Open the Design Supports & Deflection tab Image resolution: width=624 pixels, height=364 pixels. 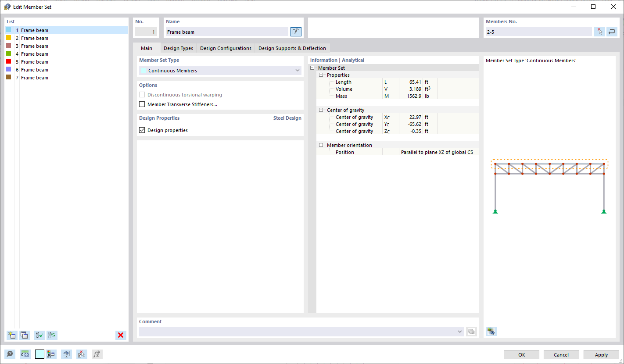tap(292, 48)
